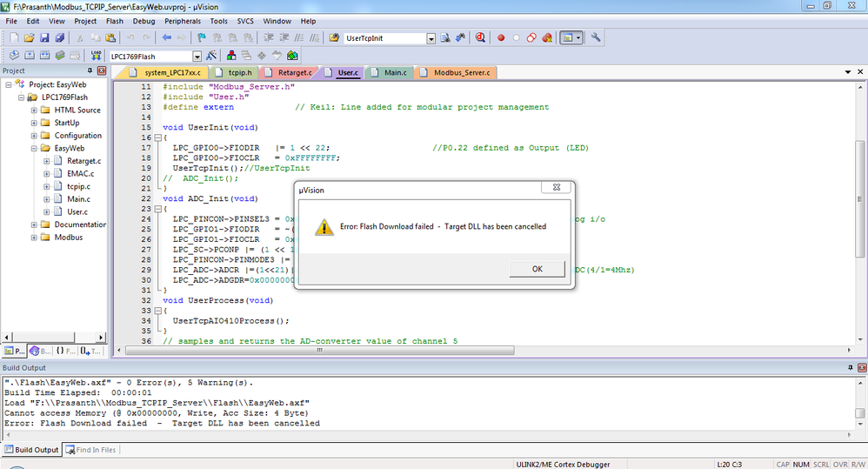
Task: Rebuild all target files via the Rebuild icon
Action: coord(44,56)
